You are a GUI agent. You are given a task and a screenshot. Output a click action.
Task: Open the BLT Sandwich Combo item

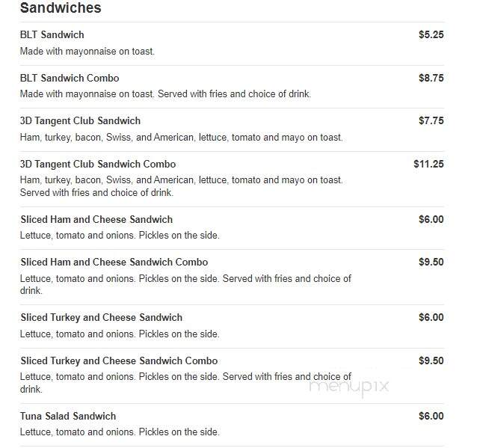pyautogui.click(x=70, y=78)
